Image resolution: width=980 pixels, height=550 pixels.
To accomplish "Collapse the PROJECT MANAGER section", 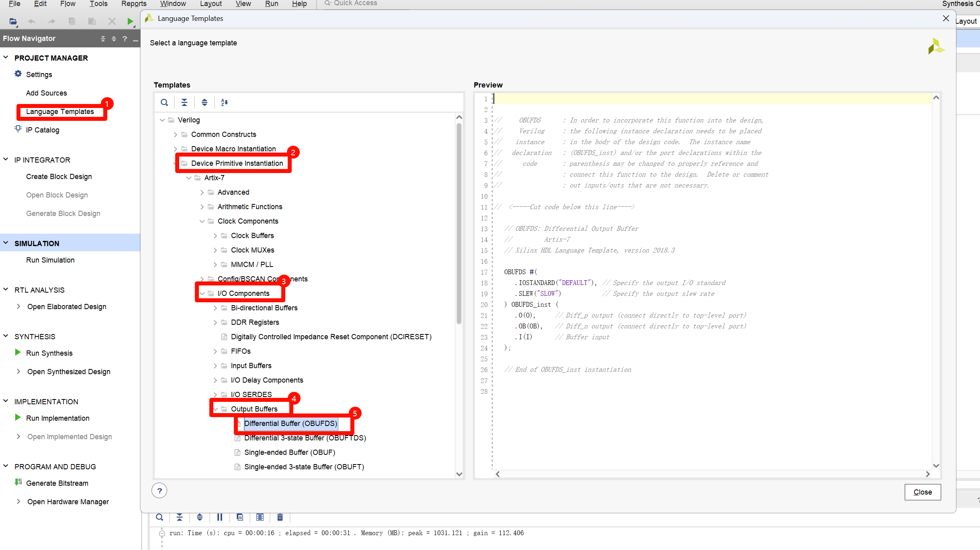I will pyautogui.click(x=6, y=57).
